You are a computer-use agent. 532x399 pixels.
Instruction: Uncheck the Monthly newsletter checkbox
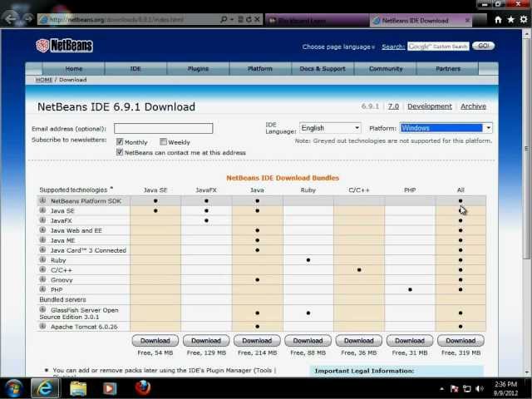click(120, 142)
